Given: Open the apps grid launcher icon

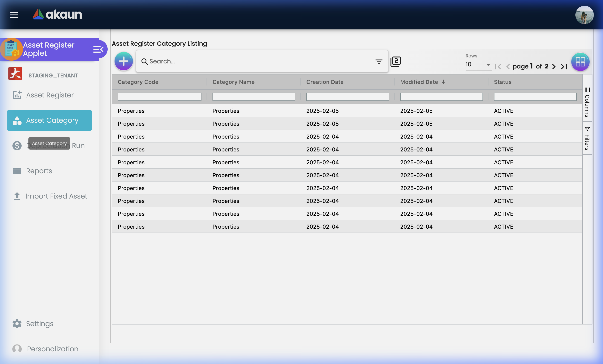Looking at the screenshot, I should [580, 62].
